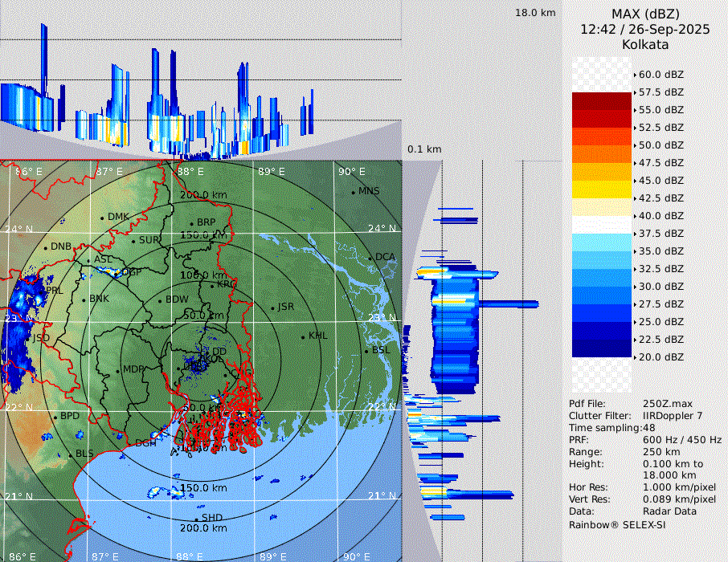Select the DMK station marker
Viewport: 728px width, 562px height.
pos(102,218)
